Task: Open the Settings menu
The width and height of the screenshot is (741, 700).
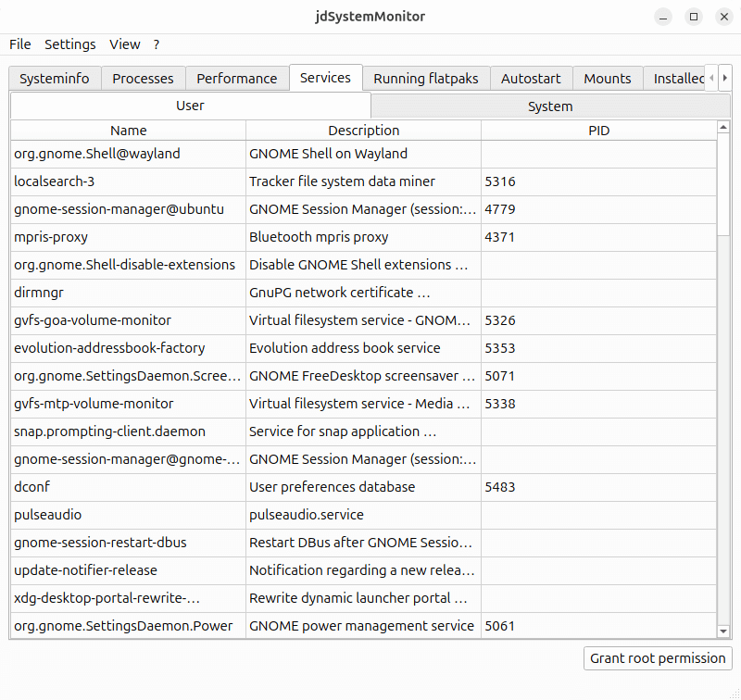Action: tap(70, 44)
